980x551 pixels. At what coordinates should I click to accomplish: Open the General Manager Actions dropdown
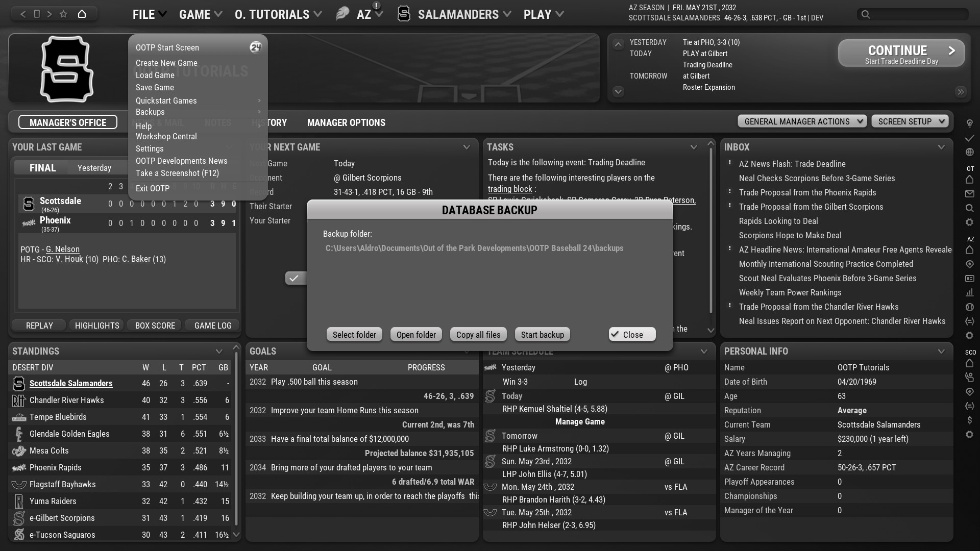point(802,121)
